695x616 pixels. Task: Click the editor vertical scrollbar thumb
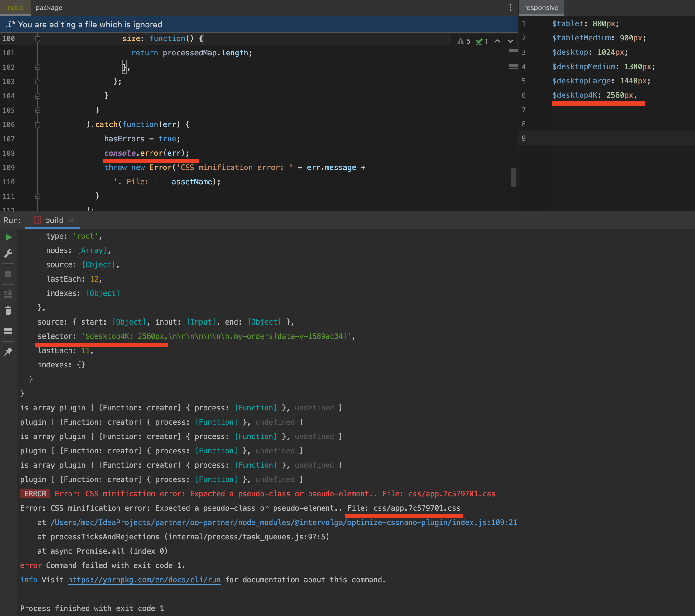pyautogui.click(x=513, y=178)
